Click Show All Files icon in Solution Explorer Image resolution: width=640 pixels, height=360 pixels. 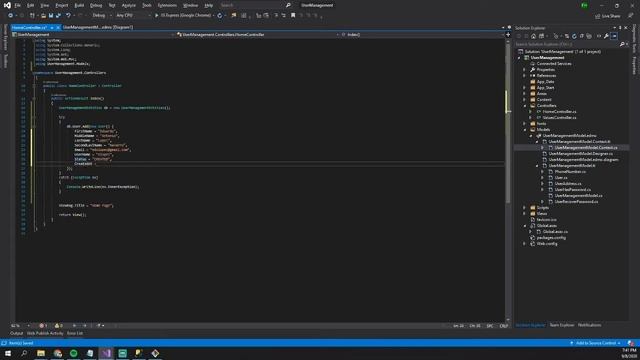[x=589, y=36]
